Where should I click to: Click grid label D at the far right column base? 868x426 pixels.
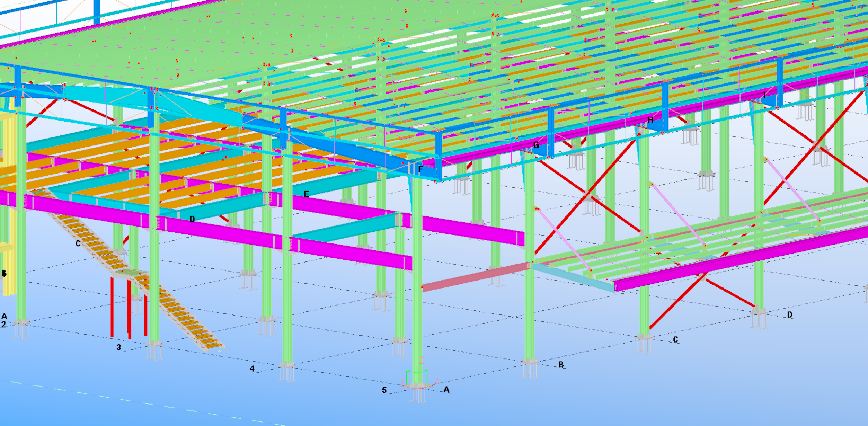click(x=790, y=315)
